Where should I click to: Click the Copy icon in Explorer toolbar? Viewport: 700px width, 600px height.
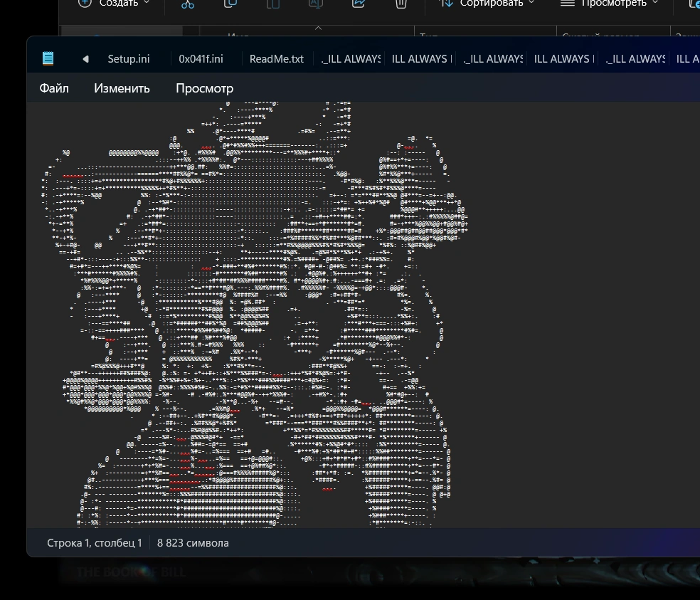coord(230,4)
